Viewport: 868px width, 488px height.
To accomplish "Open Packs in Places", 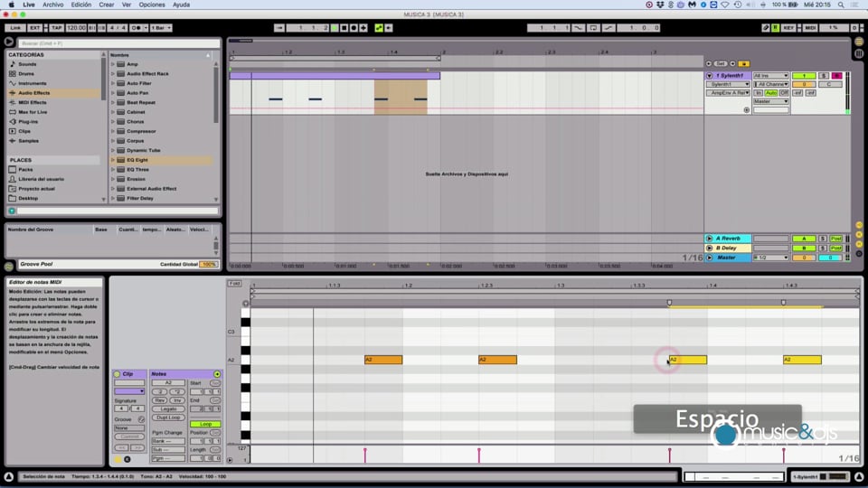I will [25, 169].
